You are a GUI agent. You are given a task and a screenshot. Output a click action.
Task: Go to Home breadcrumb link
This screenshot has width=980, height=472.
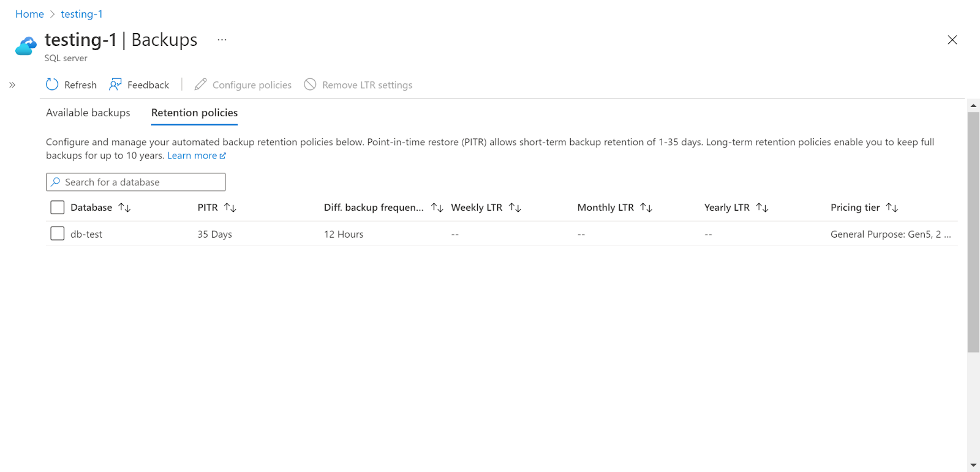tap(29, 14)
